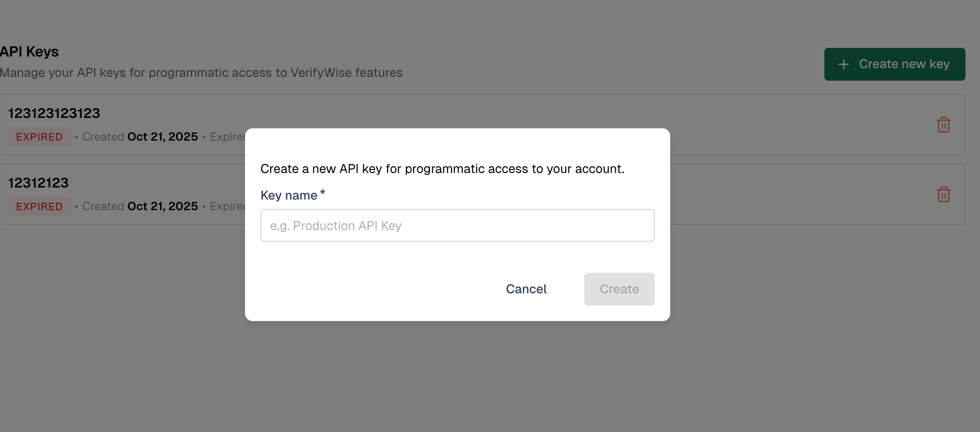
Task: Click the key name 12312123
Action: click(39, 183)
